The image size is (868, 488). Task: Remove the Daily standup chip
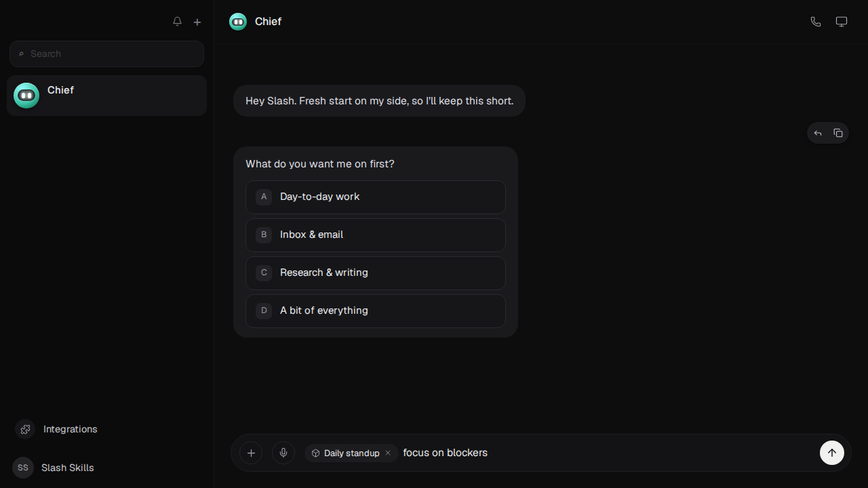click(388, 453)
